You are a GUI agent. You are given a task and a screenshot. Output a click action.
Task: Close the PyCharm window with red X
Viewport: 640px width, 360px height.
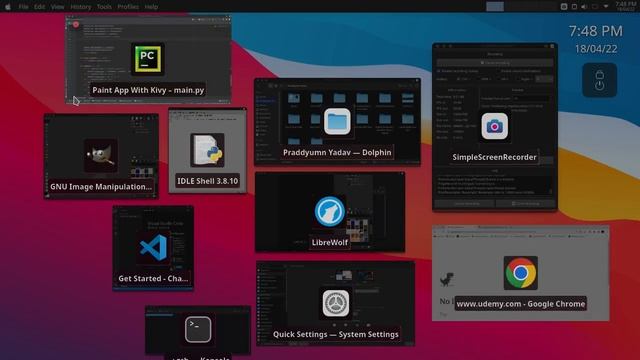pos(76,24)
